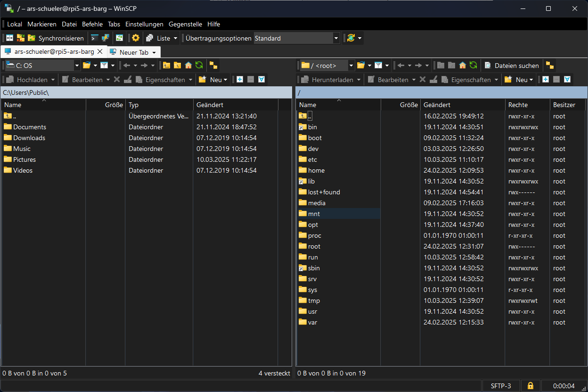
Task: Open the terminal console icon in the toolbar
Action: click(95, 38)
